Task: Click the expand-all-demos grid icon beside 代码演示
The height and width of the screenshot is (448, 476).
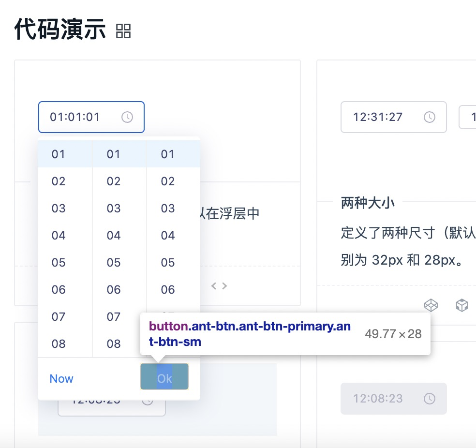Action: coord(124,30)
